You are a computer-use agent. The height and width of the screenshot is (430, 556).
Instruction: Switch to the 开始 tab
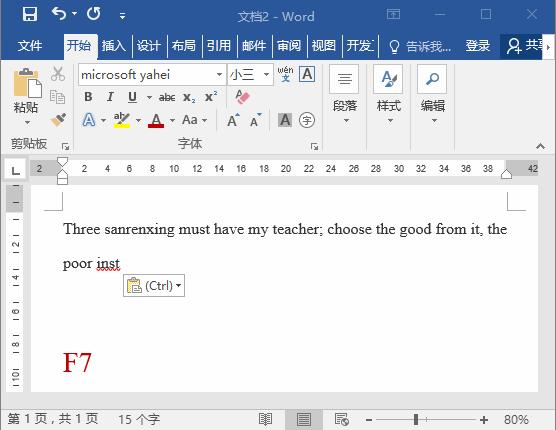80,46
